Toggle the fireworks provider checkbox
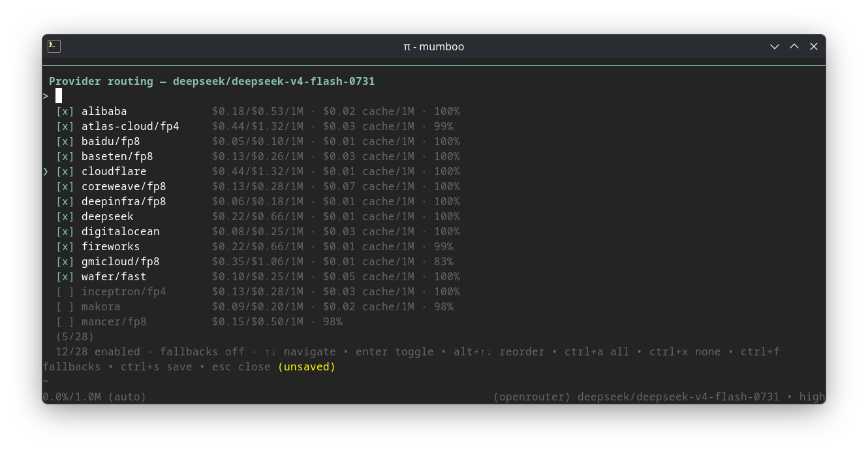The height and width of the screenshot is (454, 868). pos(65,246)
